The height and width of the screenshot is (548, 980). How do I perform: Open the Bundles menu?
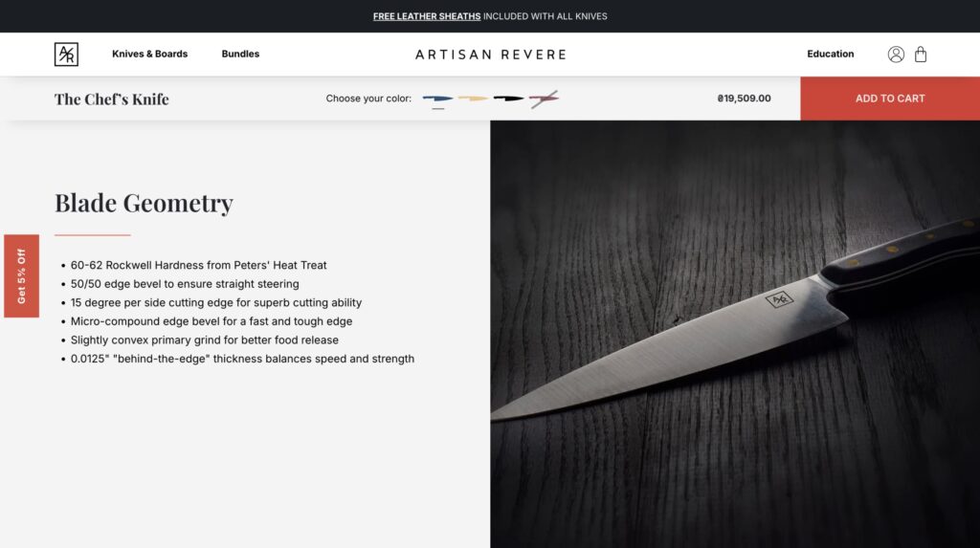click(240, 54)
